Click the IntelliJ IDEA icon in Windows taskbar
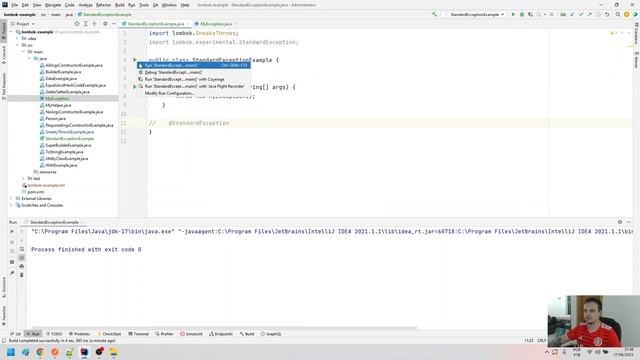This screenshot has width=640, height=360. pos(84,352)
